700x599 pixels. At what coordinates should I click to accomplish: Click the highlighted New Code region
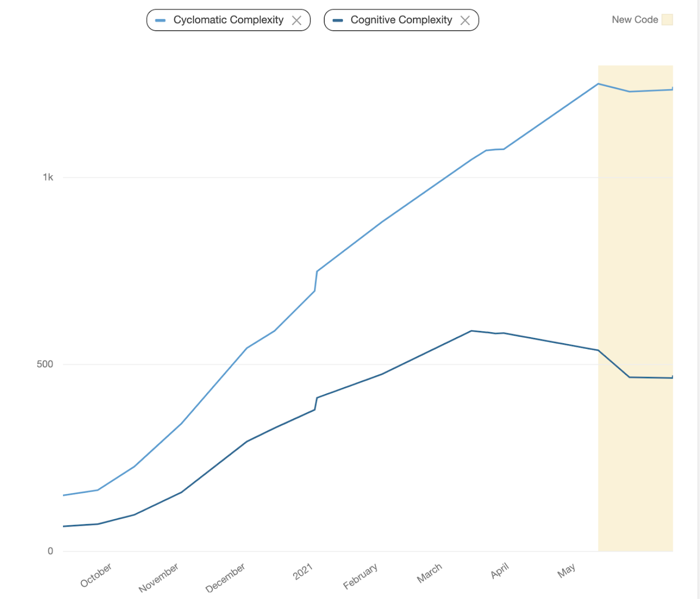(636, 307)
